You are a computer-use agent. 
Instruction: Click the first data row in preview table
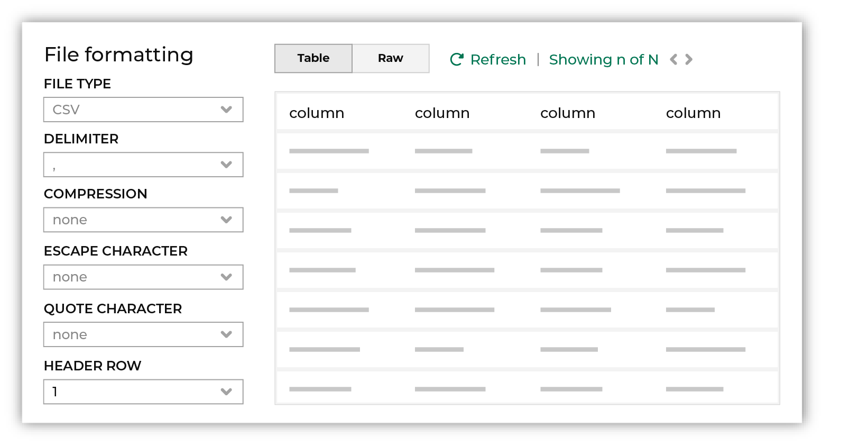(x=527, y=151)
